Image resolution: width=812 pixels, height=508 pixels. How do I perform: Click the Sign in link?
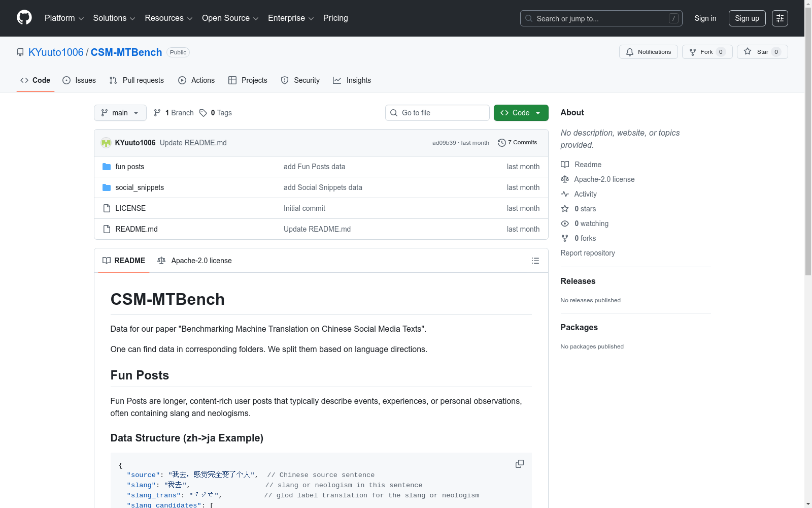[705, 18]
